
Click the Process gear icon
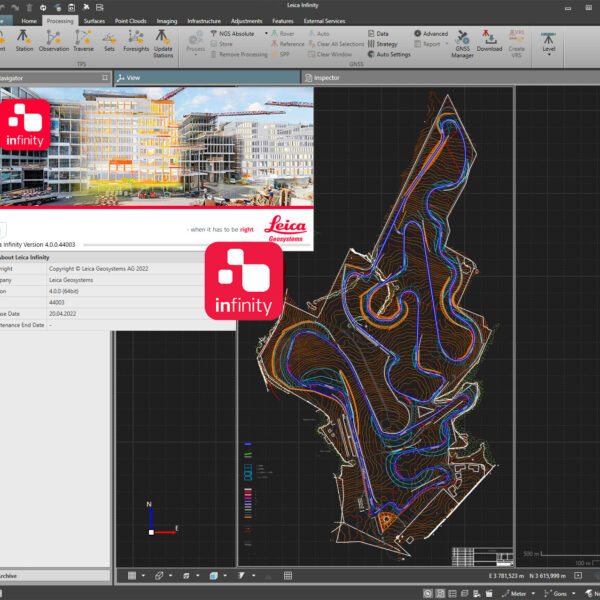point(196,38)
